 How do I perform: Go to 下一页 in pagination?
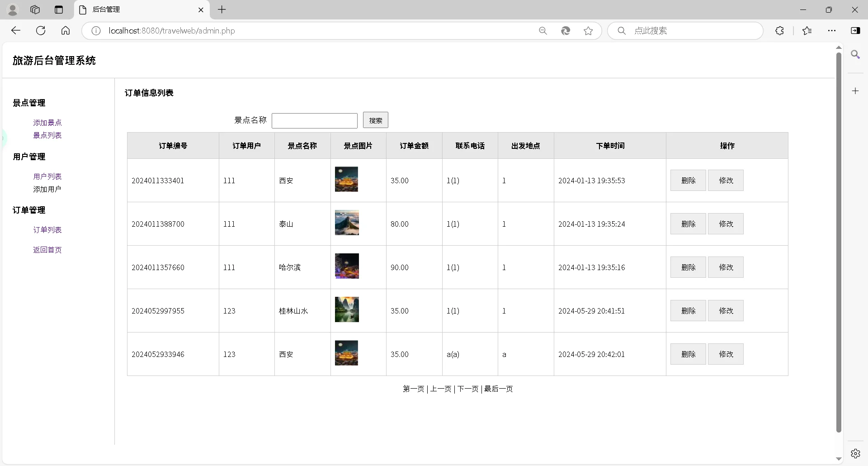coord(467,389)
